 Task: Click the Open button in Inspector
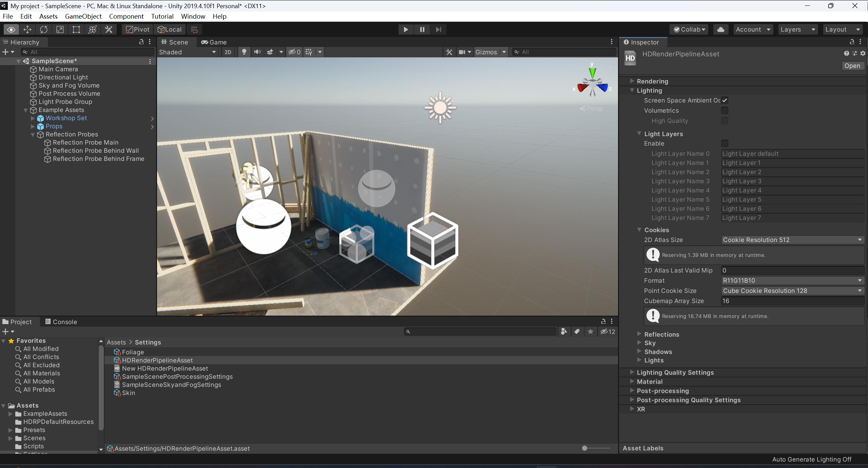[x=852, y=66]
